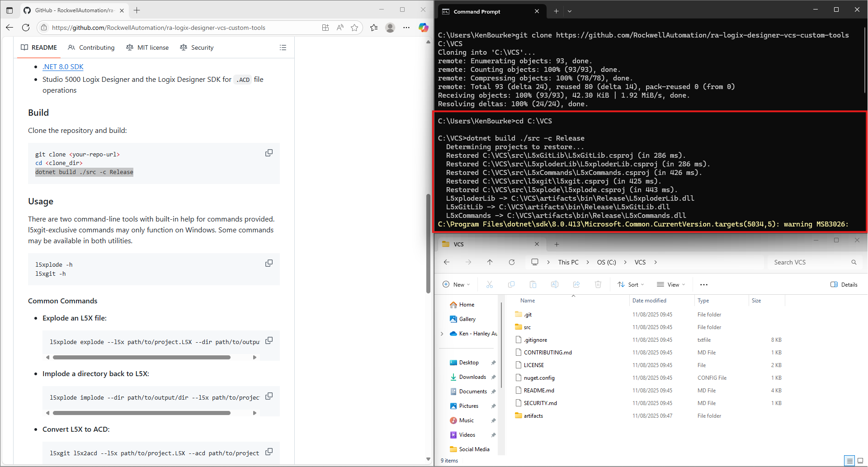Viewport: 868px width, 467px height.
Task: Open Edge tab actions menu icon
Action: [x=9, y=10]
